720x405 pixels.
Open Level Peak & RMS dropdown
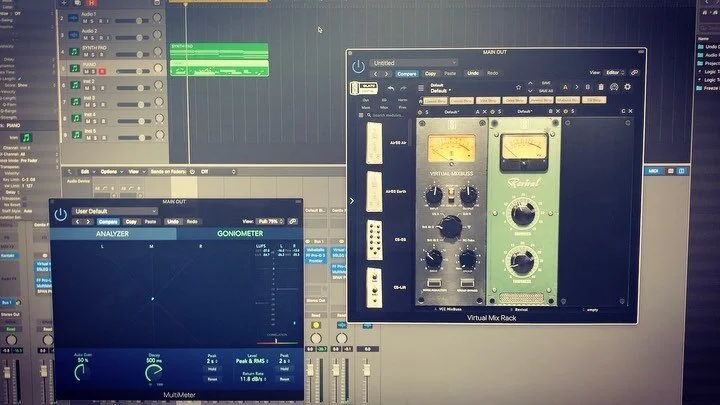pyautogui.click(x=250, y=361)
